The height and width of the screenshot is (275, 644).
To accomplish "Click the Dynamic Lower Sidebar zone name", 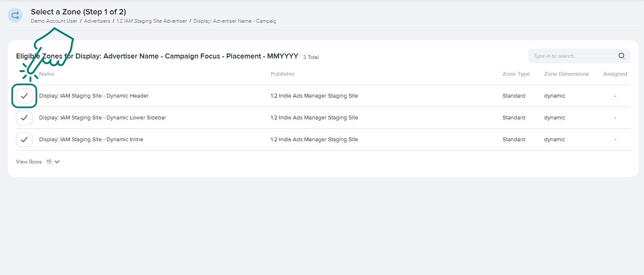I will point(102,118).
